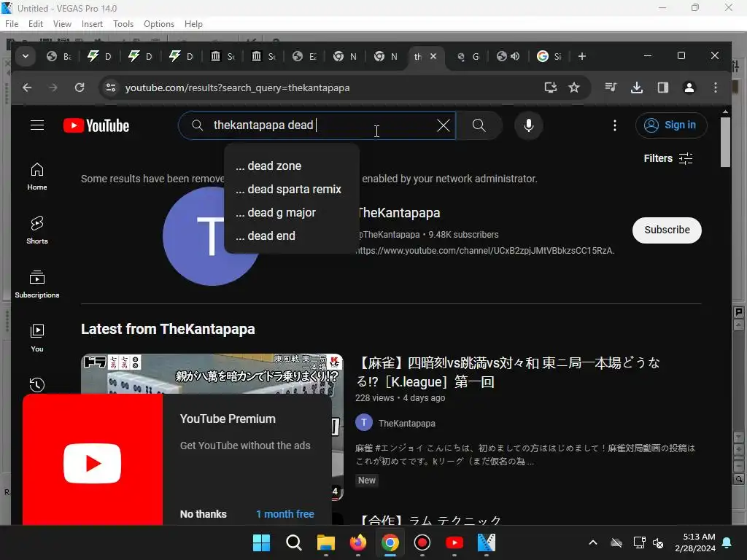Toggle the Chrome side panel
747x560 pixels.
click(x=662, y=87)
